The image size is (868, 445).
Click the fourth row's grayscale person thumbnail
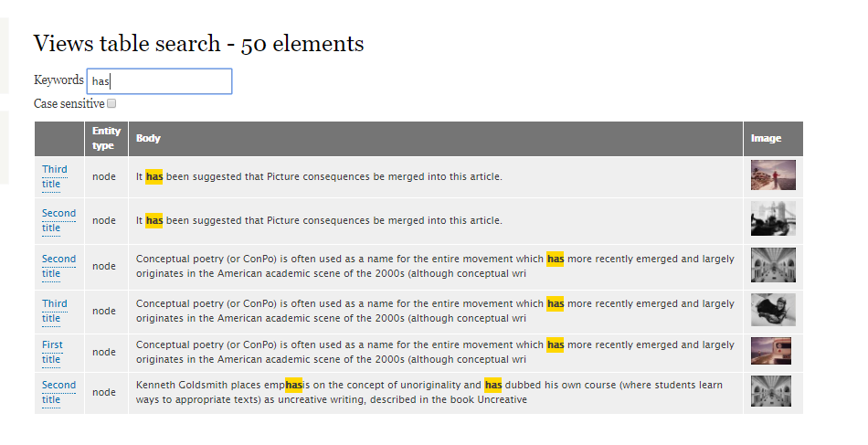pyautogui.click(x=772, y=310)
